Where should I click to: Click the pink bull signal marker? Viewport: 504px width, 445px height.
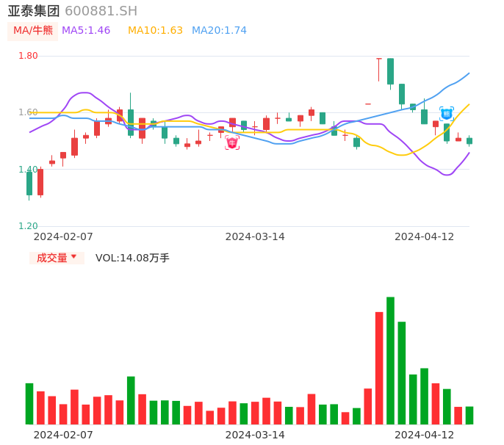pyautogui.click(x=232, y=143)
